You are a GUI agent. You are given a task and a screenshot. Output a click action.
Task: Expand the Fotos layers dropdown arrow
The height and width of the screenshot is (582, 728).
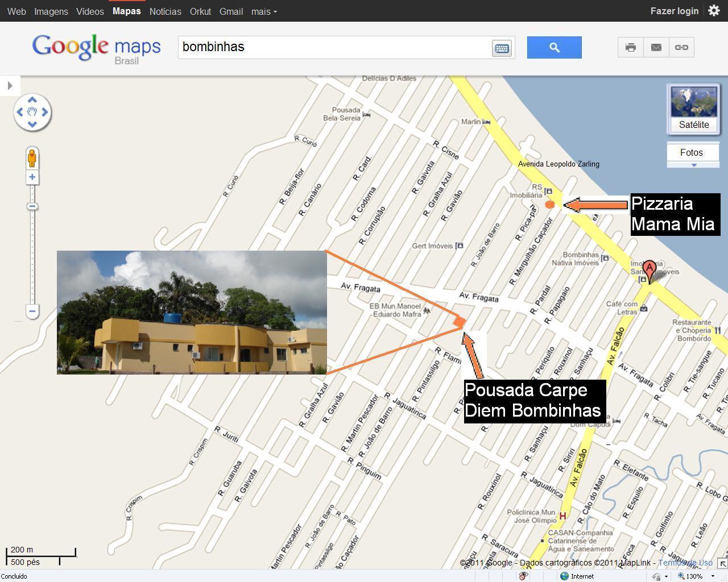click(693, 165)
